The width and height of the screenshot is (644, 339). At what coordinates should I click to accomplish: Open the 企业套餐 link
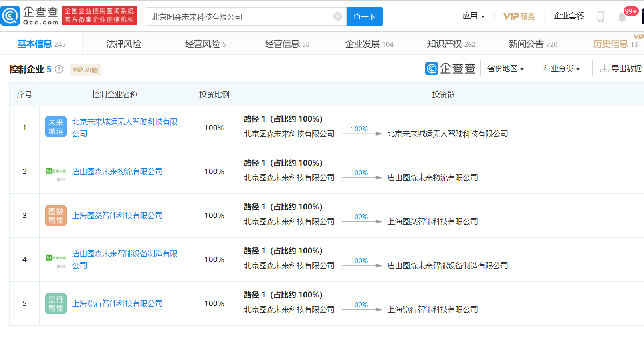tap(569, 16)
